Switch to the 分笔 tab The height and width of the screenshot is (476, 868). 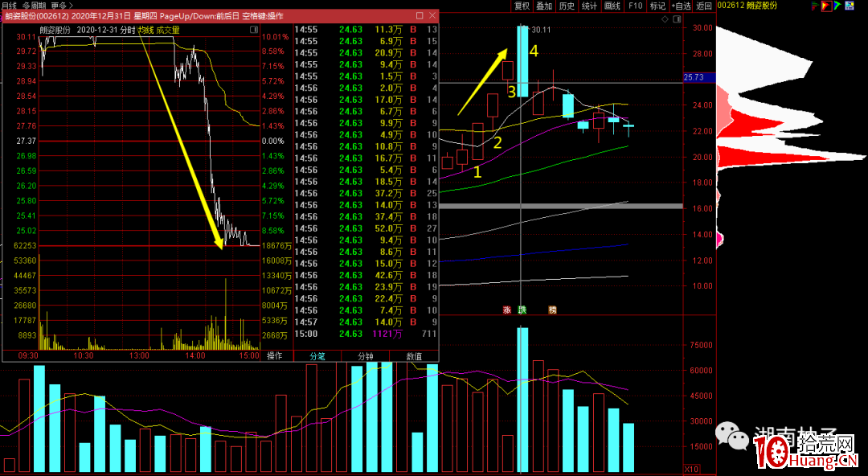pos(316,355)
